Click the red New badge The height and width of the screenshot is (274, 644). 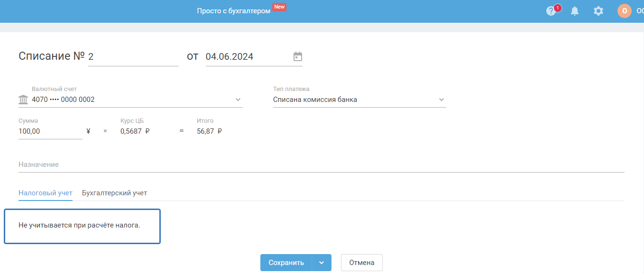tap(279, 7)
